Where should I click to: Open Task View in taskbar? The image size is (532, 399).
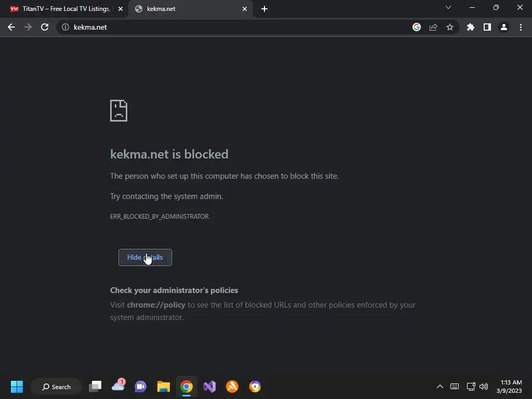[x=95, y=387]
